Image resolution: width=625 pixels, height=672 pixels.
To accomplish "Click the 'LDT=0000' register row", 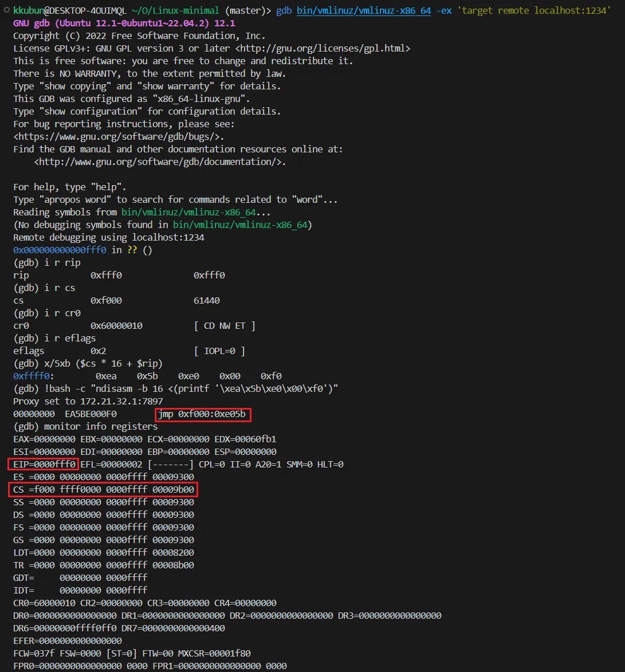I will click(x=104, y=553).
